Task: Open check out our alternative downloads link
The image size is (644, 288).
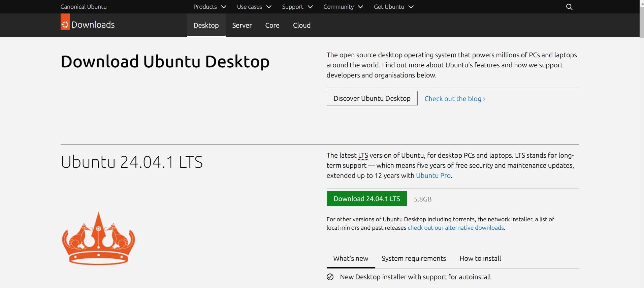Action: 456,228
